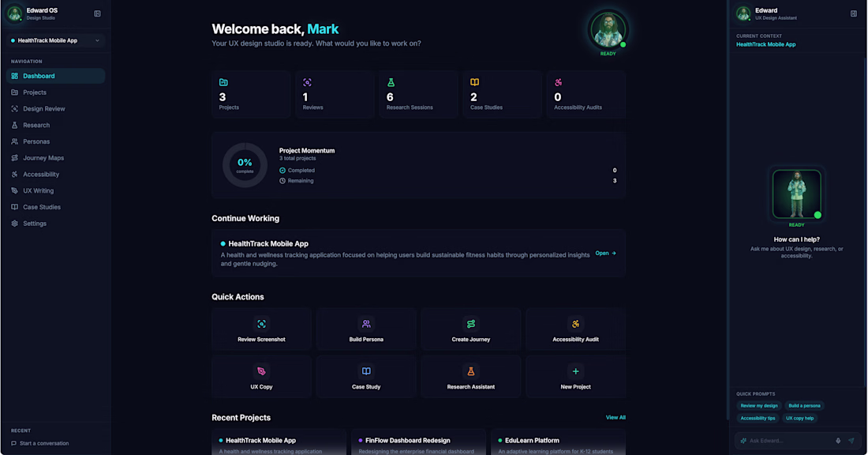Focus the Ask Edward input field

(790, 441)
